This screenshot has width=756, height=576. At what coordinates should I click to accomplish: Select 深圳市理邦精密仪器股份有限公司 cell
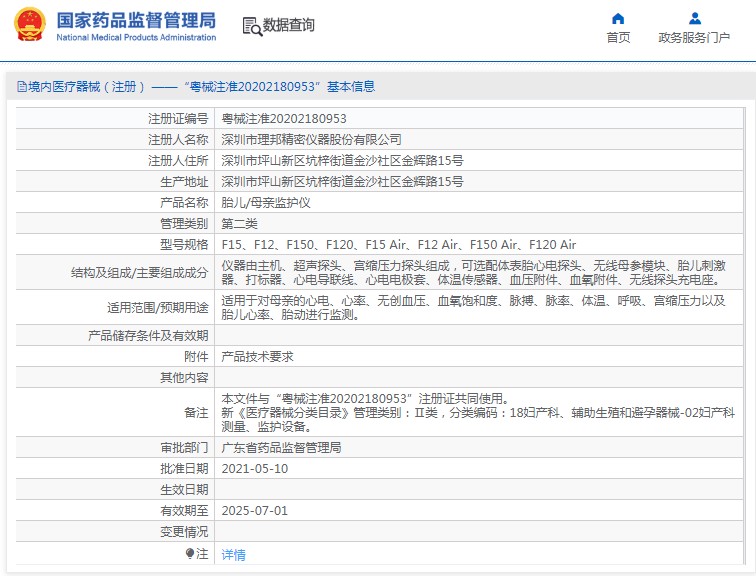tap(311, 140)
